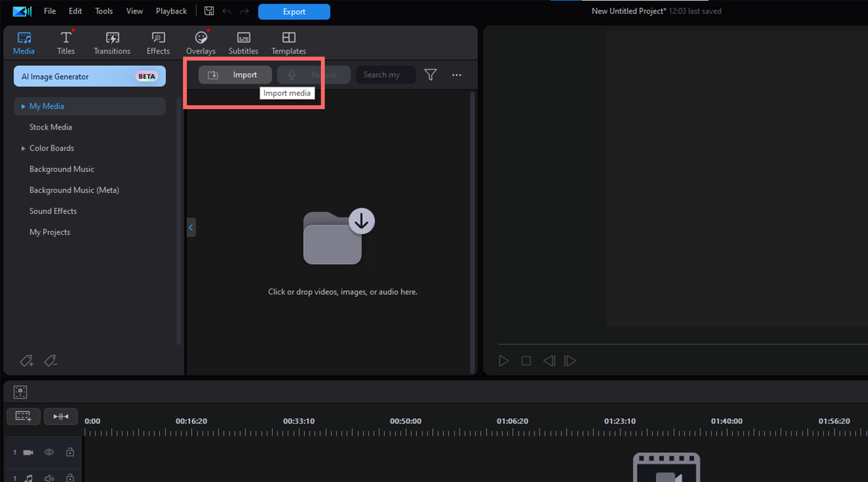Viewport: 868px width, 482px height.
Task: Open the Subtitles room
Action: tap(243, 43)
